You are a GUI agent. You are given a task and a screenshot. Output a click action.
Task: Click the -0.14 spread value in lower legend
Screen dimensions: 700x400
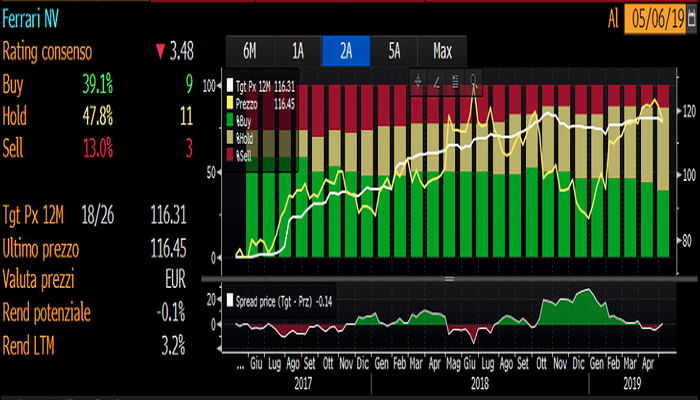click(x=324, y=300)
